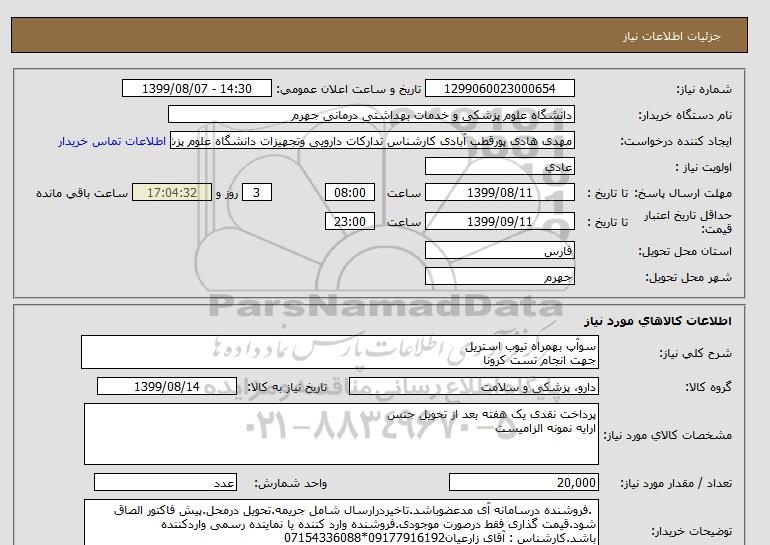Select the buyer organization name field
Viewport: 770px width, 545px height.
click(371, 114)
